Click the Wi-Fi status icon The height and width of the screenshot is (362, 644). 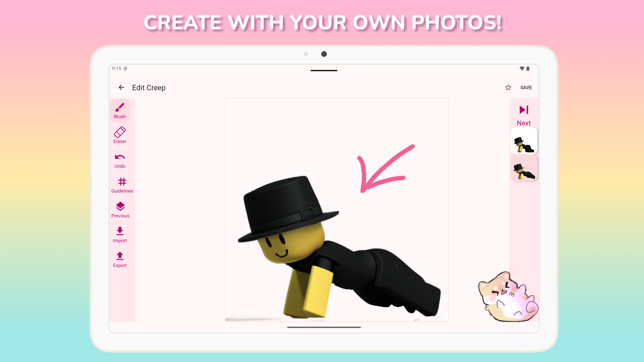pos(522,68)
